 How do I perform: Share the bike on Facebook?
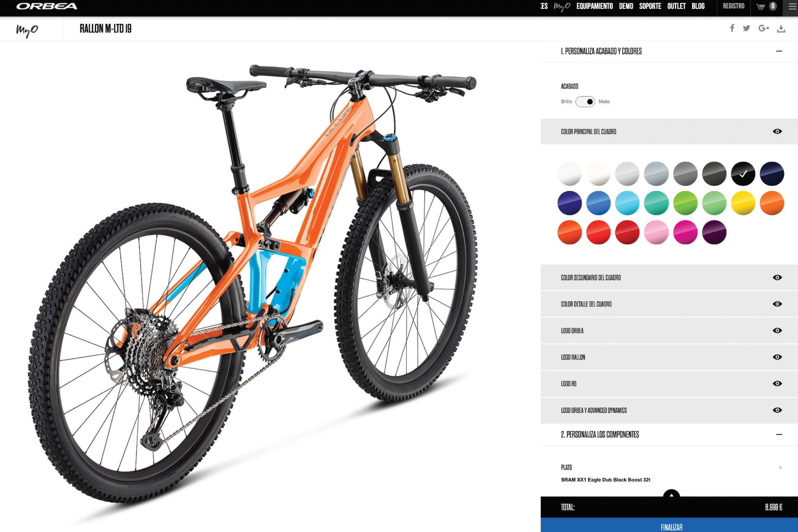coord(732,28)
